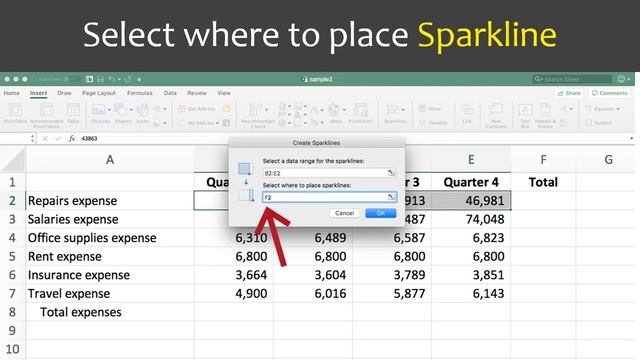Viewport: 640px width, 360px height.
Task: Click the formula bar confirm checkmark
Action: [58, 138]
